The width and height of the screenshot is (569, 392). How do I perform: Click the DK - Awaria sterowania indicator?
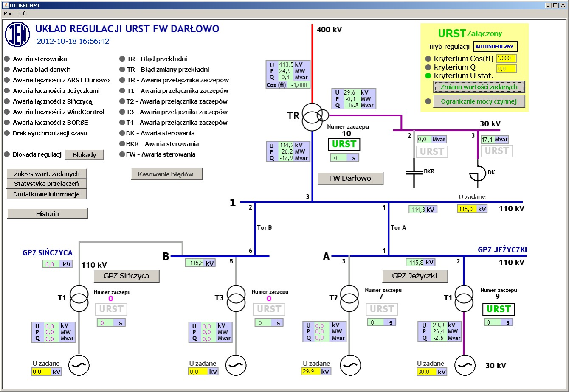pos(122,133)
